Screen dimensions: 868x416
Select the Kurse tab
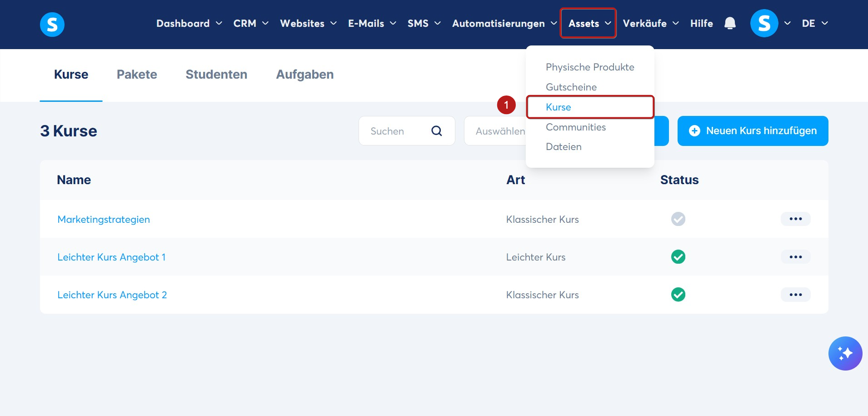71,75
